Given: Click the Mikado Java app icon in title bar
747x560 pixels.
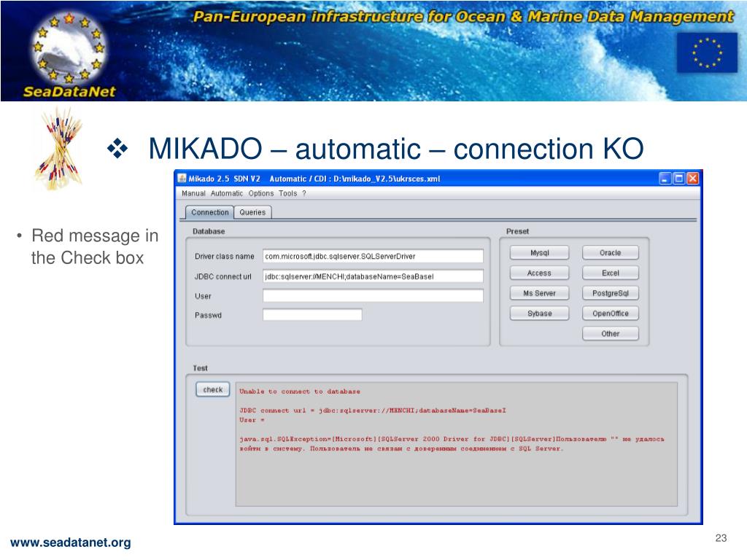Looking at the screenshot, I should (x=182, y=179).
